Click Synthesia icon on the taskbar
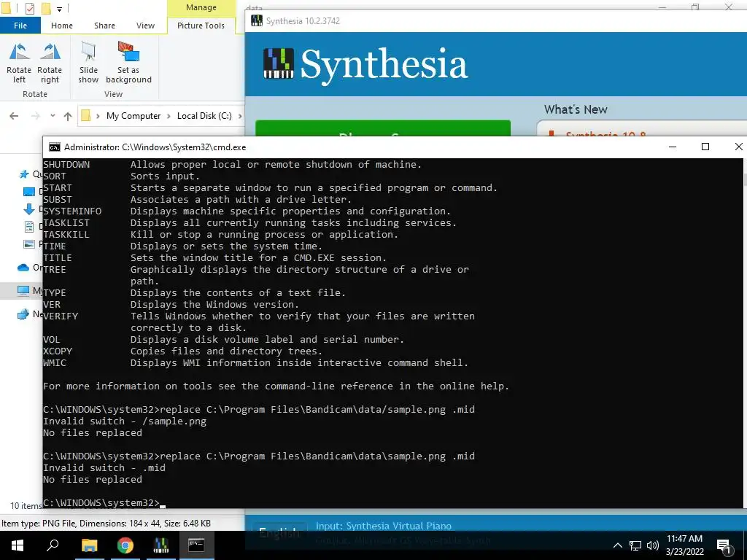Screen dimensions: 747x560 coord(161,545)
